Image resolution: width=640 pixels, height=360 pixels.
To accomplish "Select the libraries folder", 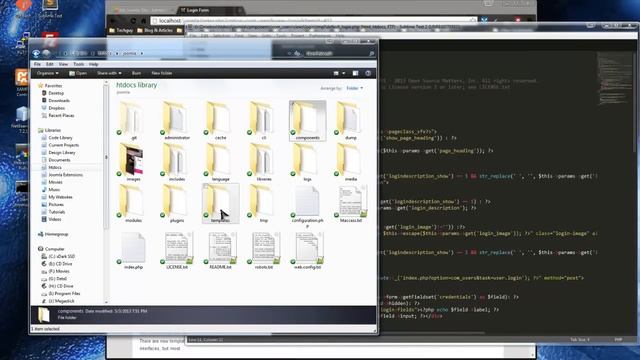I will click(x=264, y=162).
